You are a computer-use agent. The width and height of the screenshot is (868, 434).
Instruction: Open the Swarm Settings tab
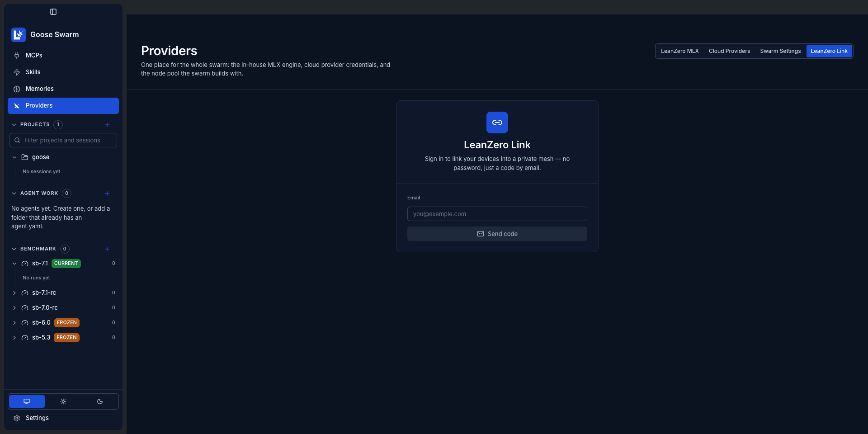780,51
